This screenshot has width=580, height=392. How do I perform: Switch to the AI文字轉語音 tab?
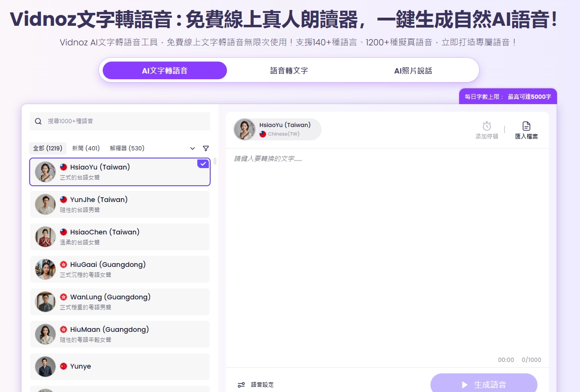coord(165,71)
